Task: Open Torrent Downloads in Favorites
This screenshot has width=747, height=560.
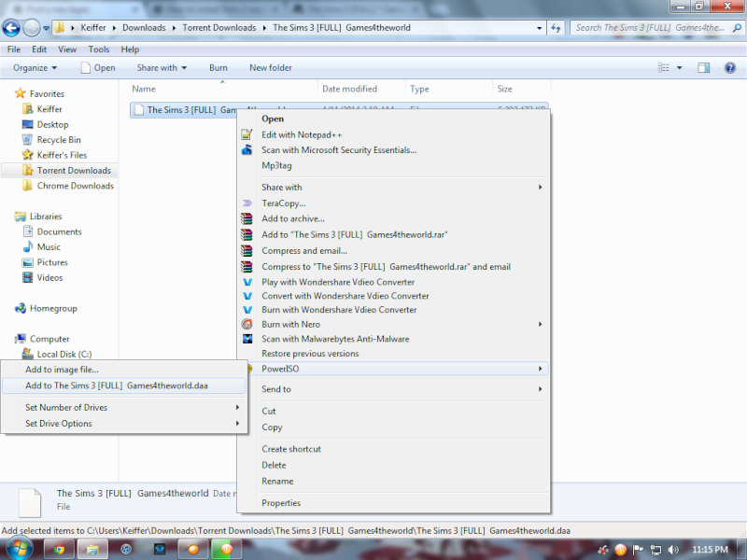Action: pyautogui.click(x=74, y=171)
